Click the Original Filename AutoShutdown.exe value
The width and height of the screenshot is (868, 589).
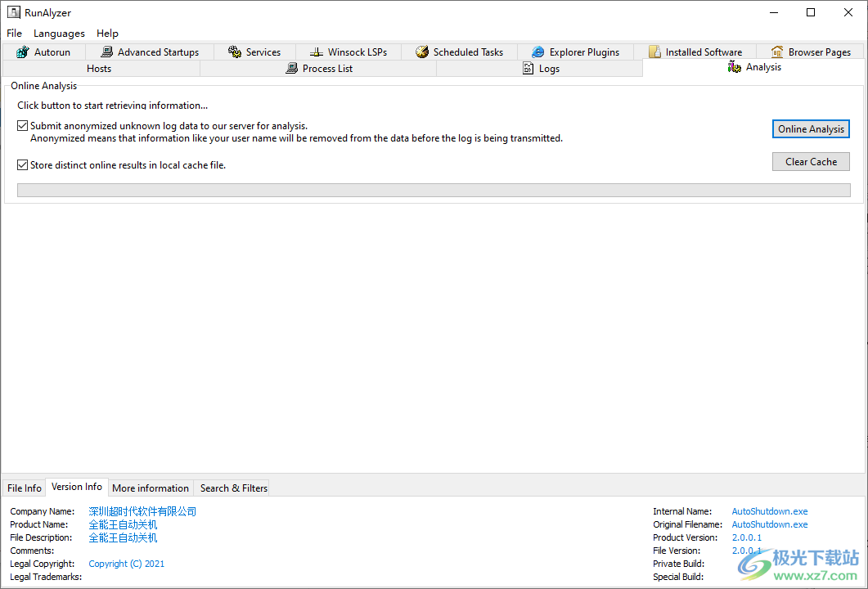[x=770, y=524]
